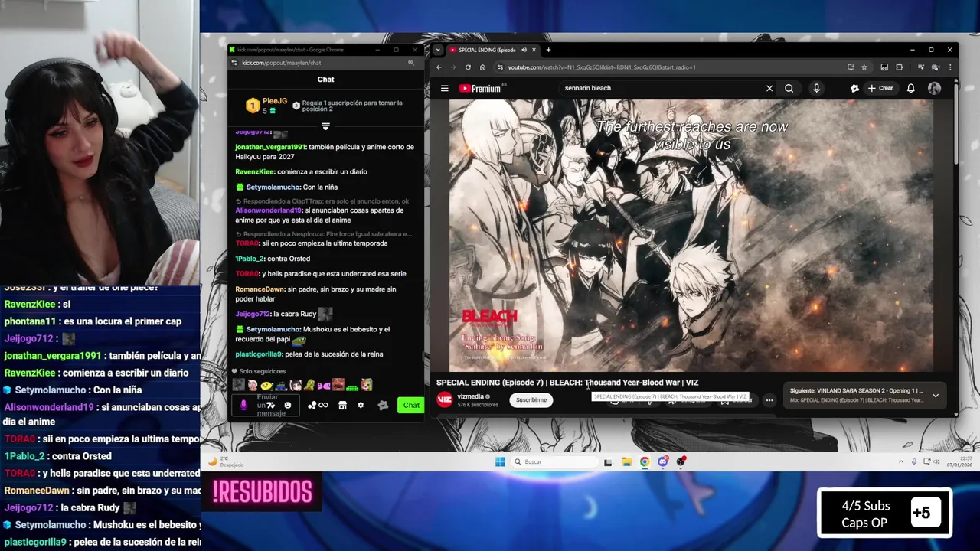Open the tab search dropdown arrow

[x=437, y=50]
